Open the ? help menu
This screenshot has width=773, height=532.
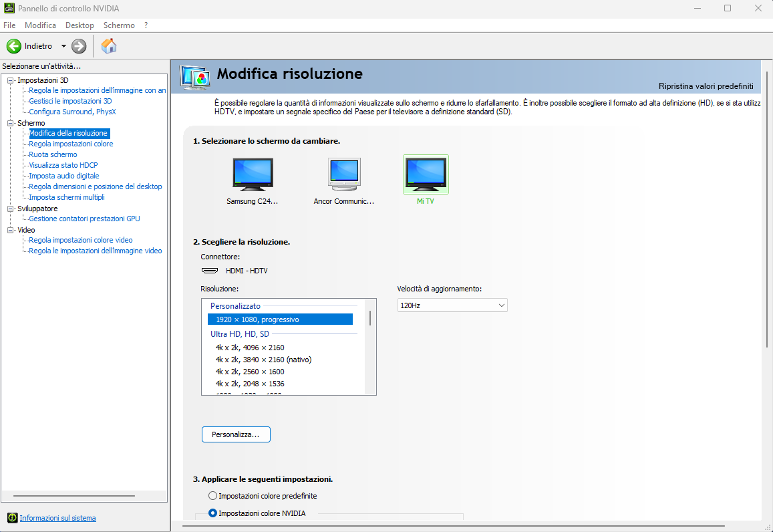146,25
